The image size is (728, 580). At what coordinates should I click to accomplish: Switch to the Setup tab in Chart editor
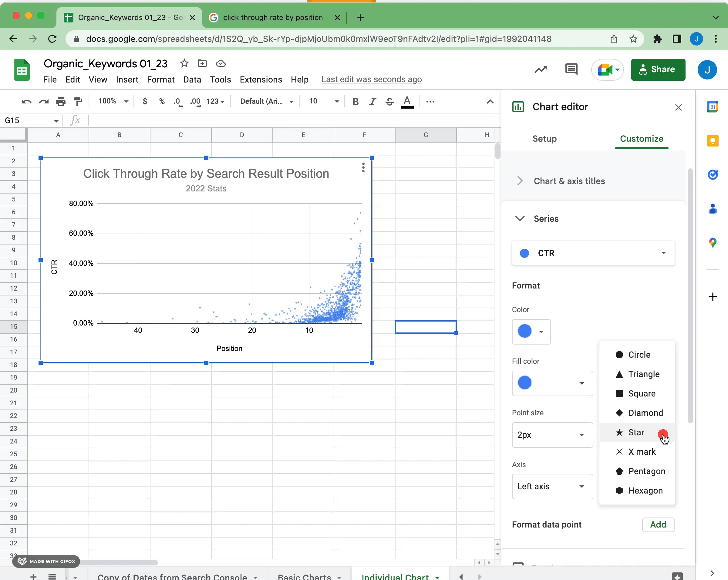544,139
